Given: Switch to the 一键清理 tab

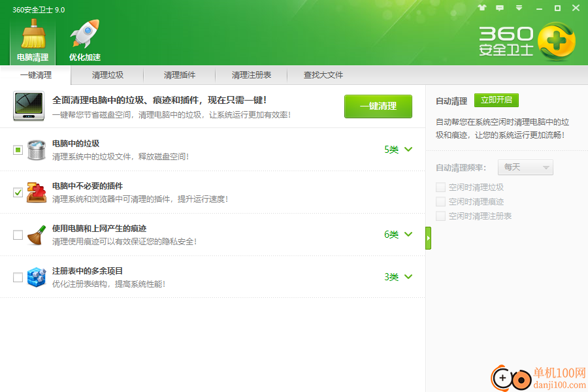Looking at the screenshot, I should (x=36, y=75).
